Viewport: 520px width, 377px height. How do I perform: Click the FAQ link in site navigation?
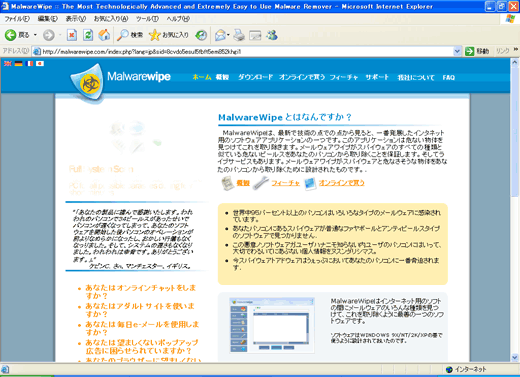tap(448, 77)
